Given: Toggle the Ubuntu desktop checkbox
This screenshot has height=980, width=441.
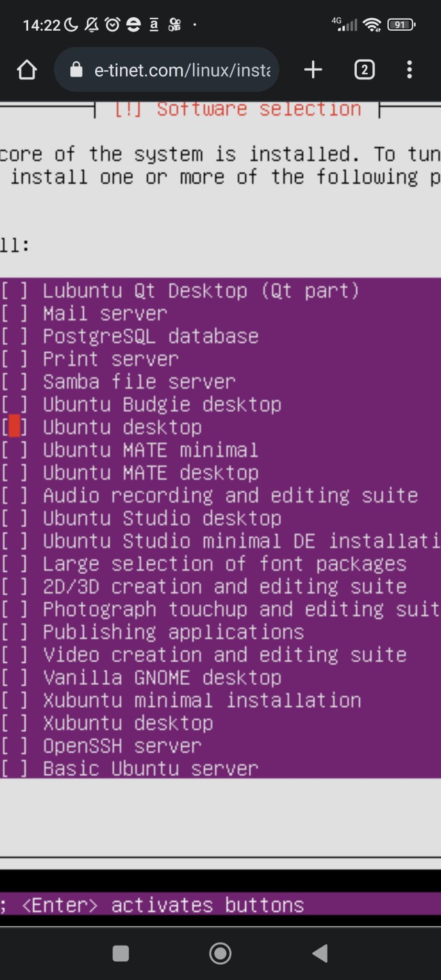Looking at the screenshot, I should point(14,427).
